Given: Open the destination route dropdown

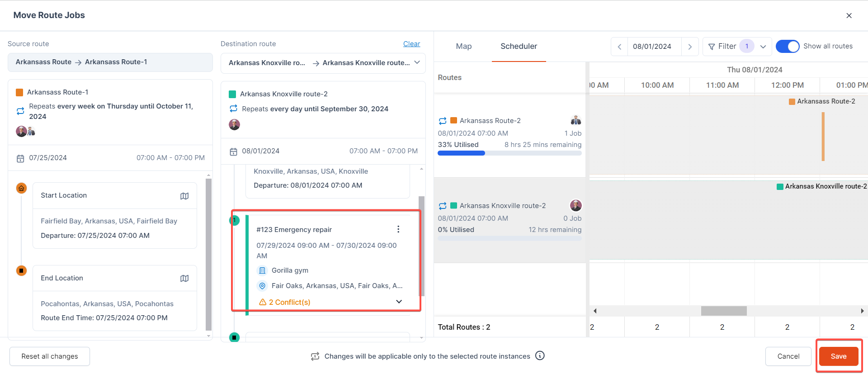Looking at the screenshot, I should [417, 62].
